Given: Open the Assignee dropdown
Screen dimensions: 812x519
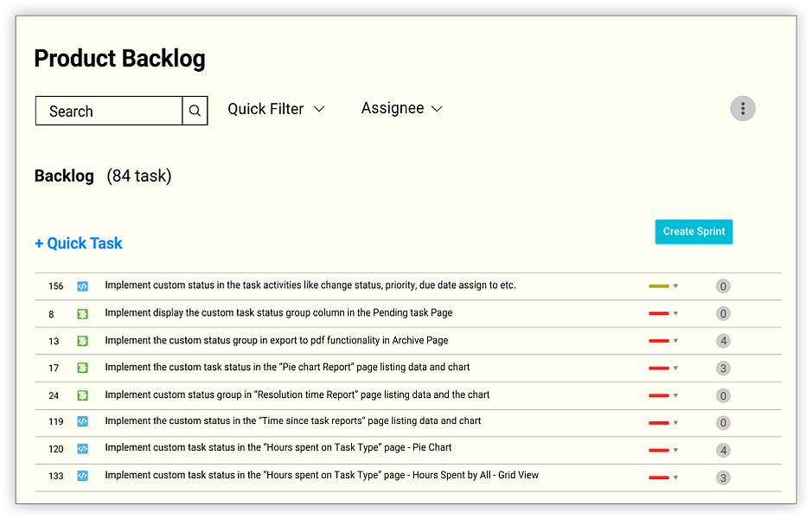Looking at the screenshot, I should click(x=402, y=108).
